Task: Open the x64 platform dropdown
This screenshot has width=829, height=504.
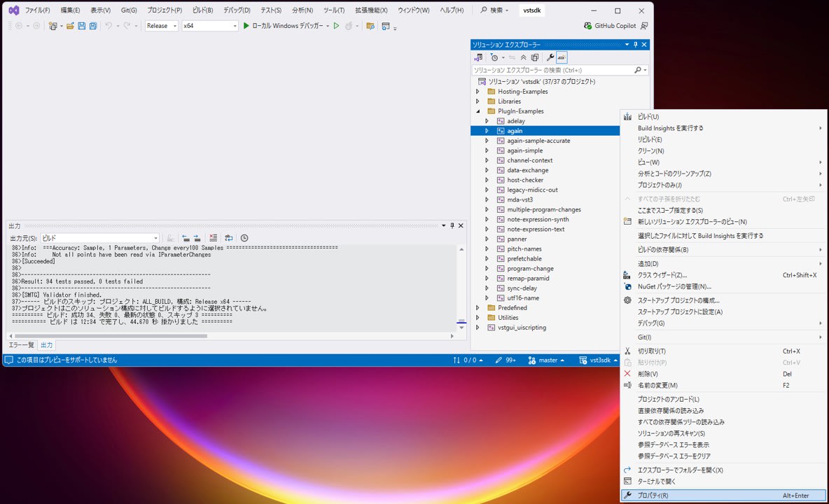Action: (210, 26)
